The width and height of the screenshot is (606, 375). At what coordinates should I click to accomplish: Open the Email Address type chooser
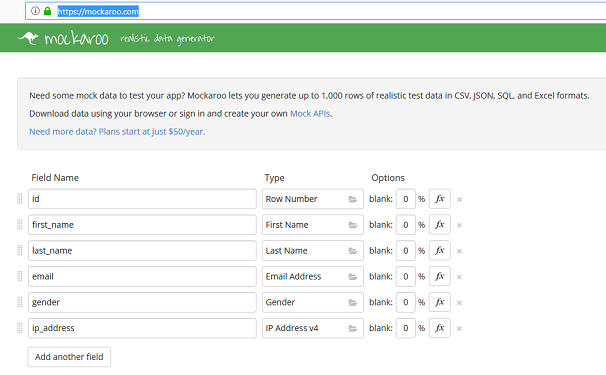[x=313, y=276]
